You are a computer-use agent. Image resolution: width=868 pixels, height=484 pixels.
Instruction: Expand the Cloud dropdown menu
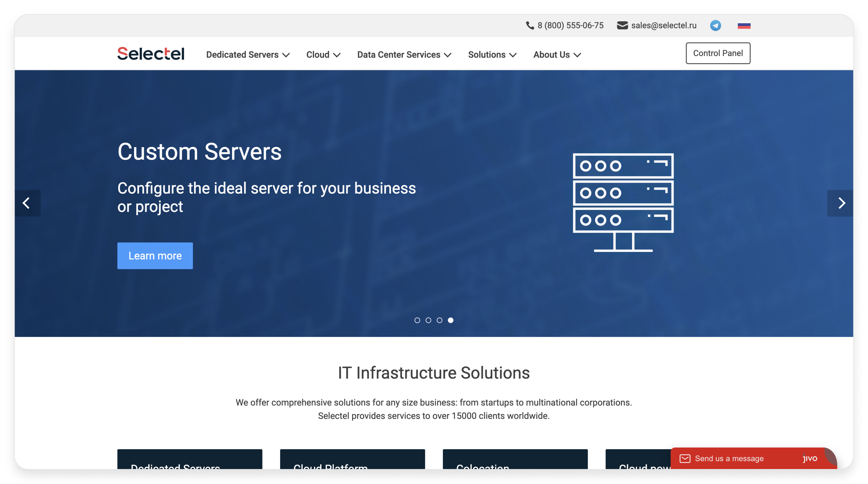tap(323, 55)
